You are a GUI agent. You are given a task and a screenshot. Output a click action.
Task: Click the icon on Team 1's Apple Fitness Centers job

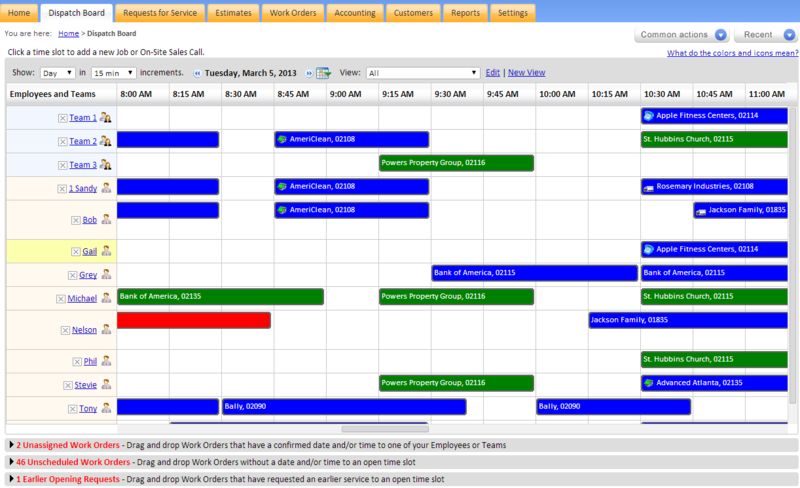tap(648, 116)
